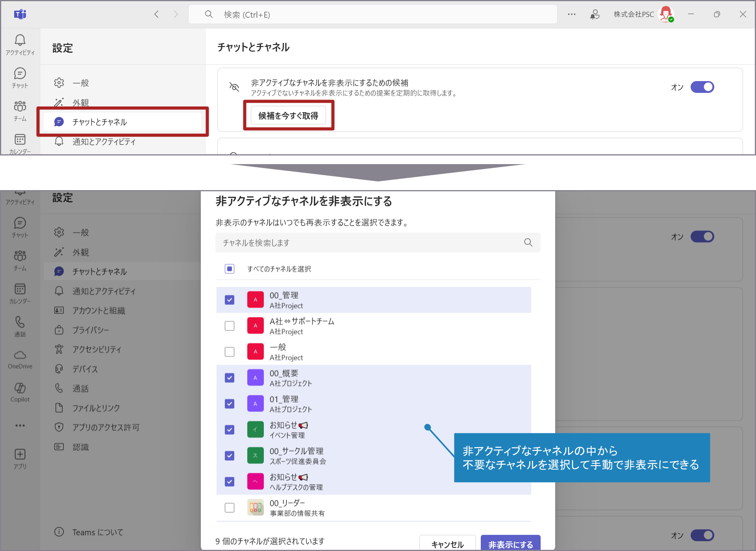Image resolution: width=756 pixels, height=551 pixels.
Task: Open 通話 in the lower window sidebar
Action: pos(20,326)
